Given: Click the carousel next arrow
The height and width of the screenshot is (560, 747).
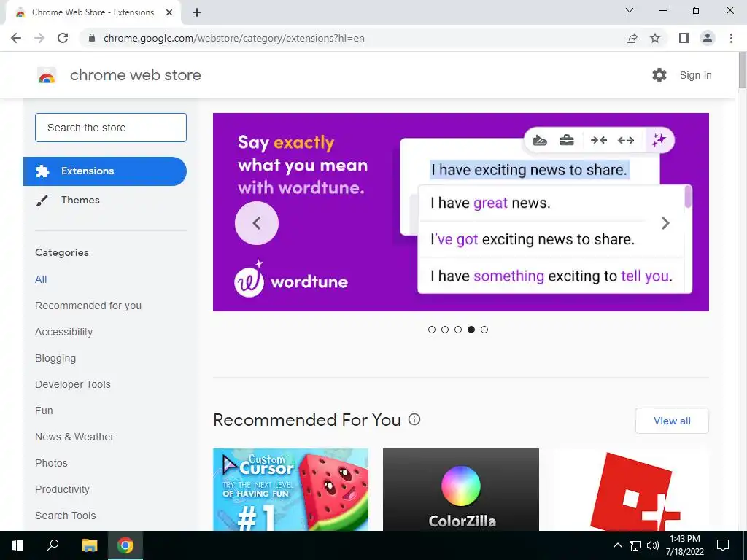Looking at the screenshot, I should point(665,223).
